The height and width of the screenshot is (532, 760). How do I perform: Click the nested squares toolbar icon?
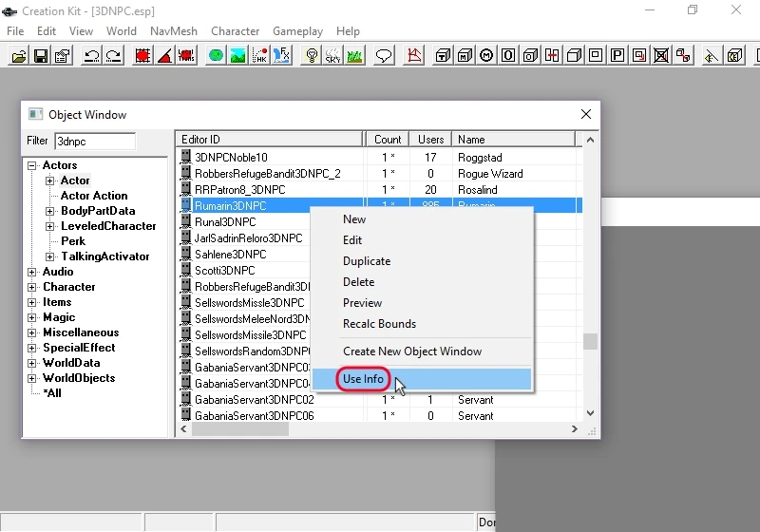coord(596,56)
